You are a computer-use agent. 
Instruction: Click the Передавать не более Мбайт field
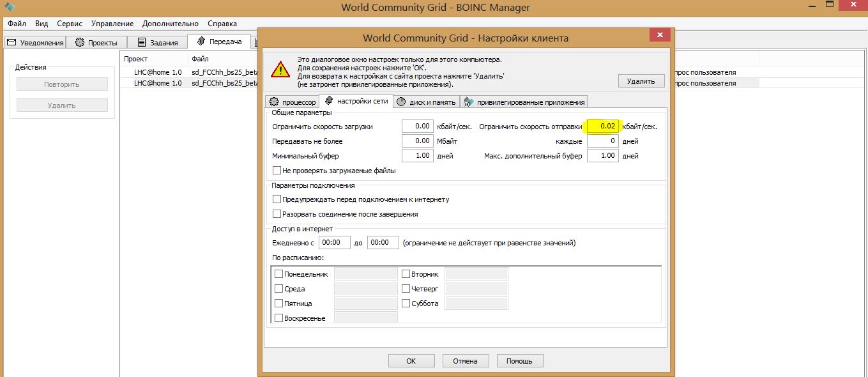click(x=418, y=141)
